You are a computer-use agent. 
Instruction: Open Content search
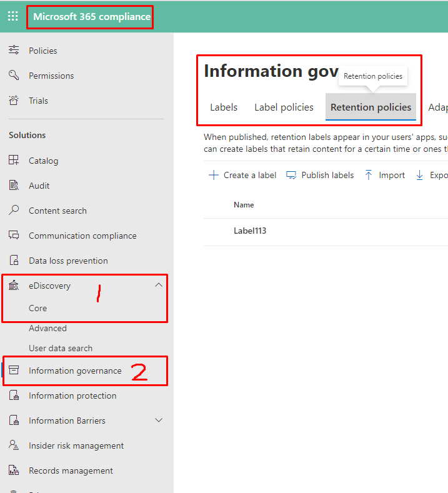pyautogui.click(x=57, y=211)
